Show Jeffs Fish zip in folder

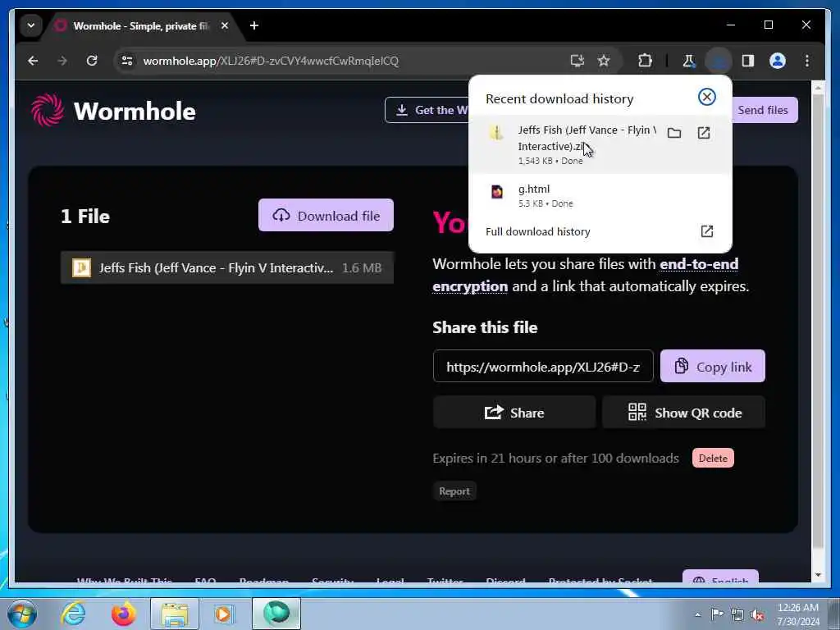click(x=674, y=134)
